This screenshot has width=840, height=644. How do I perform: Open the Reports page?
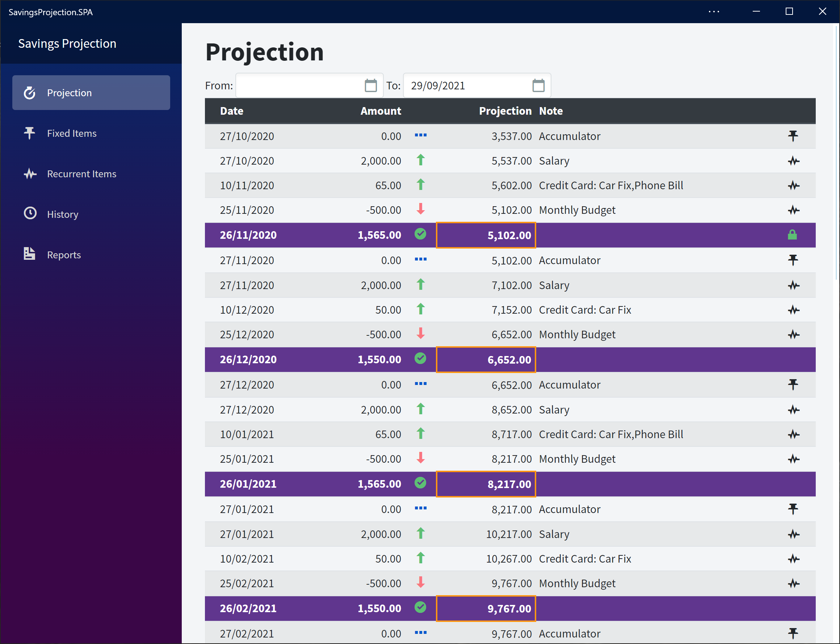point(64,255)
